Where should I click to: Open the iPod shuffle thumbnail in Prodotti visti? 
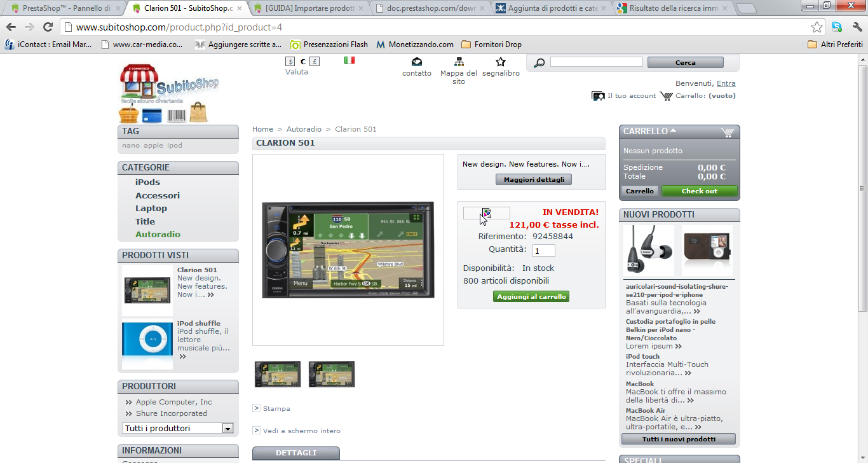[x=147, y=345]
